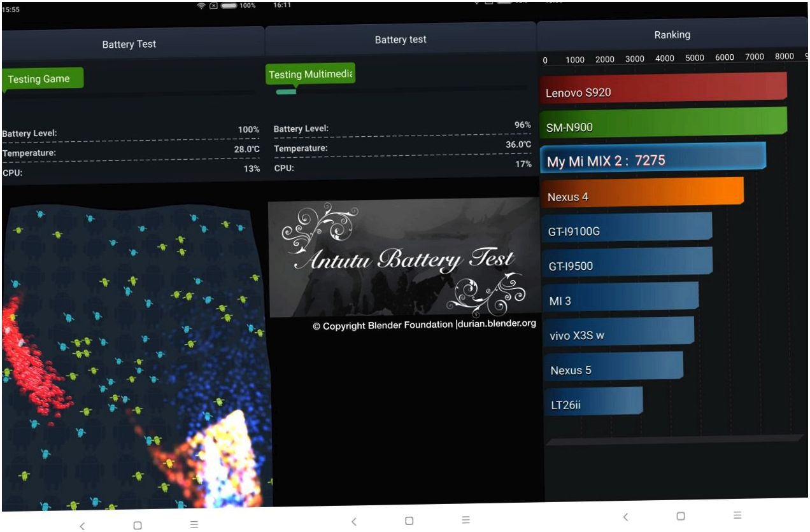This screenshot has height=532, width=810.
Task: Click the 16:11 clock in status bar
Action: coord(282,4)
